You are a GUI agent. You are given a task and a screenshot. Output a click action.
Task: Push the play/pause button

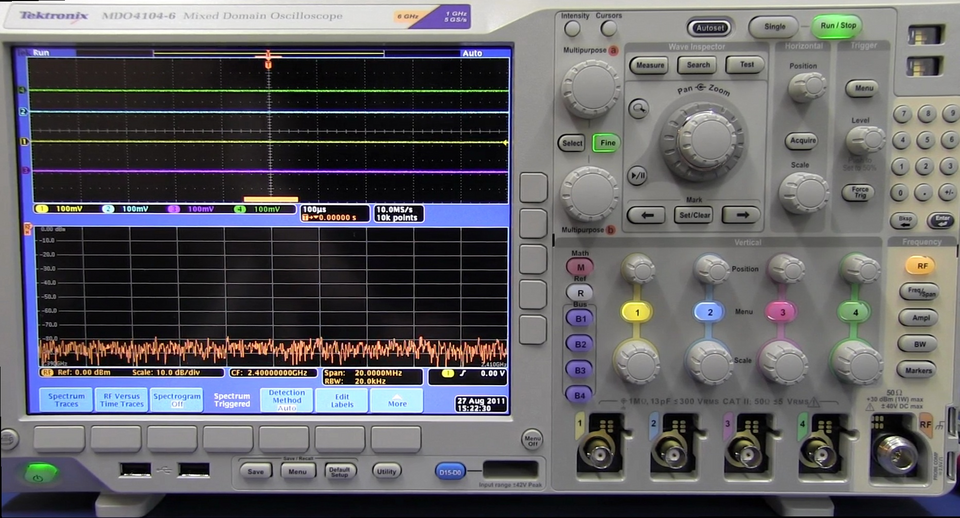637,176
